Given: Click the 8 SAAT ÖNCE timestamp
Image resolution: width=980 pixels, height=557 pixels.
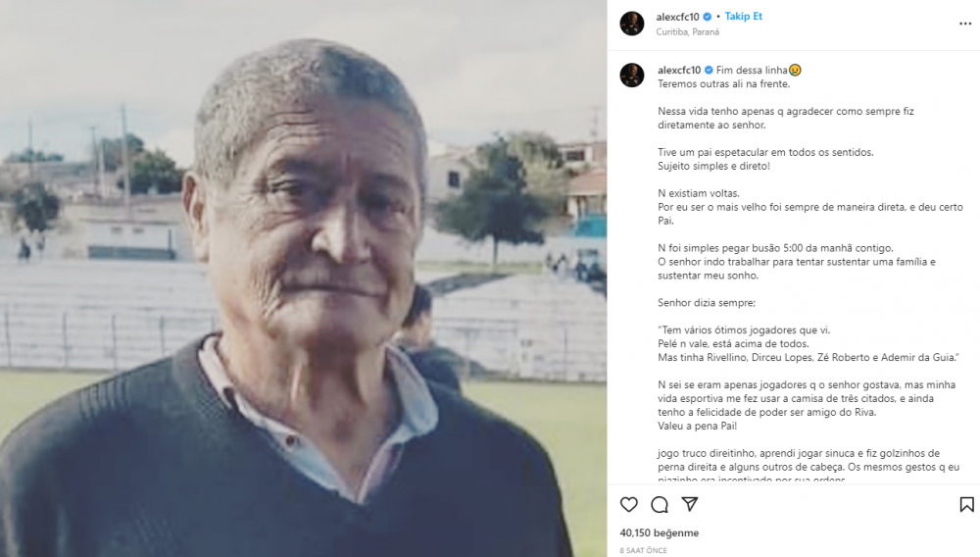Looking at the screenshot, I should coord(643,550).
